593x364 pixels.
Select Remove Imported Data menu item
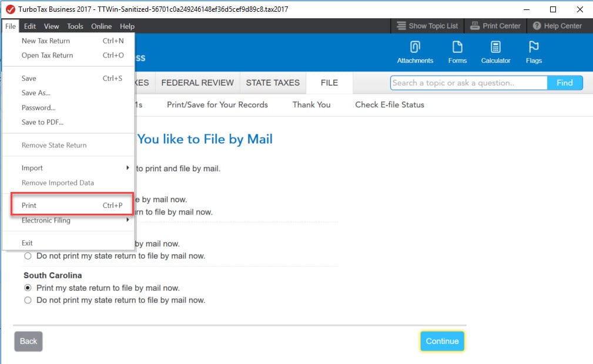coord(68,183)
